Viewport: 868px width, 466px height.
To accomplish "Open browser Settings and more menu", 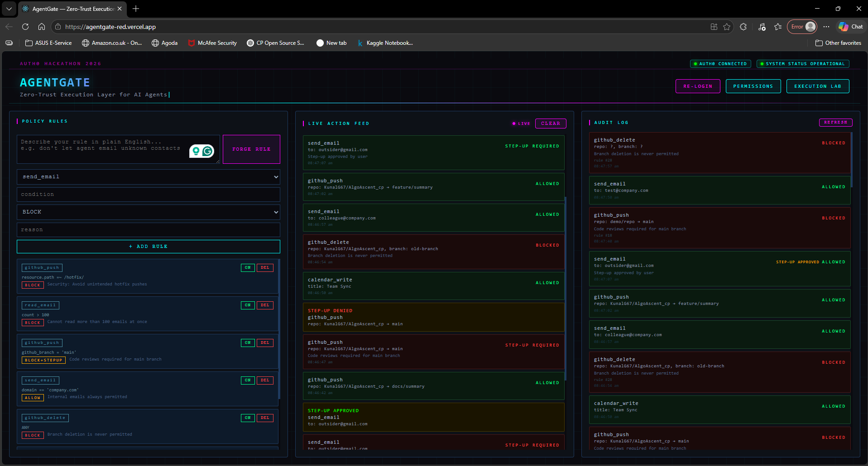I will [826, 27].
